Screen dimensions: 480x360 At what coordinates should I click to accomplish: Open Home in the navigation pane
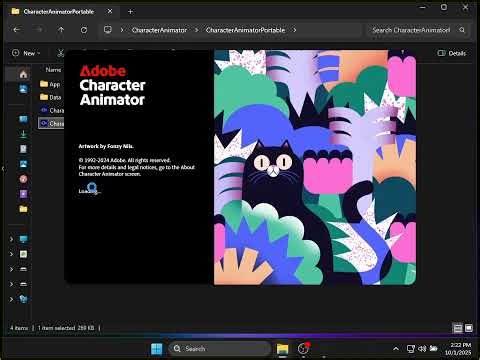tap(23, 74)
